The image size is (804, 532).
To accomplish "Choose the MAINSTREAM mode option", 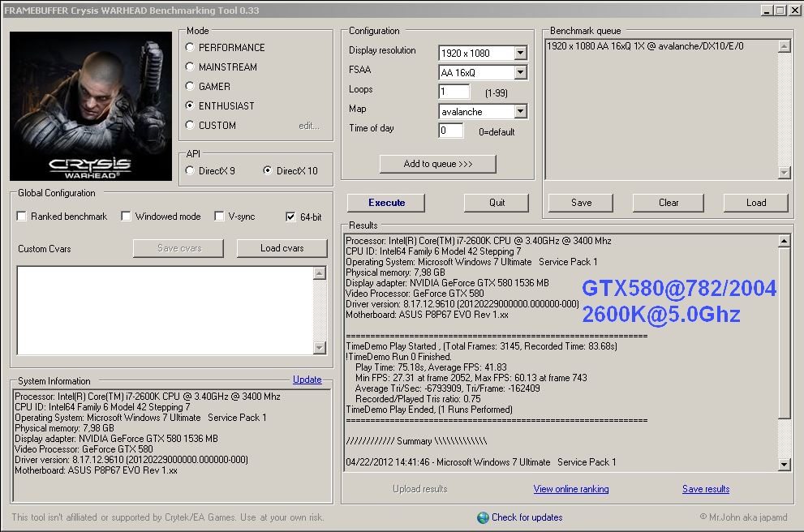I will point(190,67).
